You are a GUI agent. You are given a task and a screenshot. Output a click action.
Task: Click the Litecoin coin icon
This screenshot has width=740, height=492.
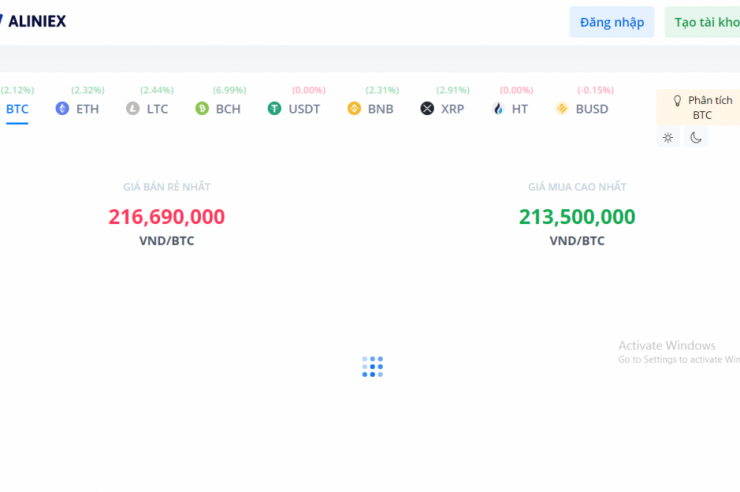[133, 109]
